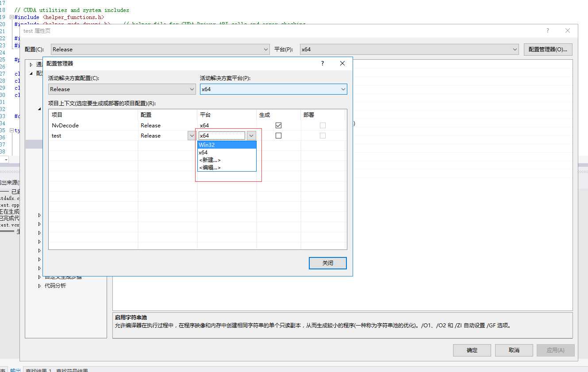The height and width of the screenshot is (372, 588).
Task: Open the 活动解决方案配置 dropdown showing Release
Action: tap(122, 89)
